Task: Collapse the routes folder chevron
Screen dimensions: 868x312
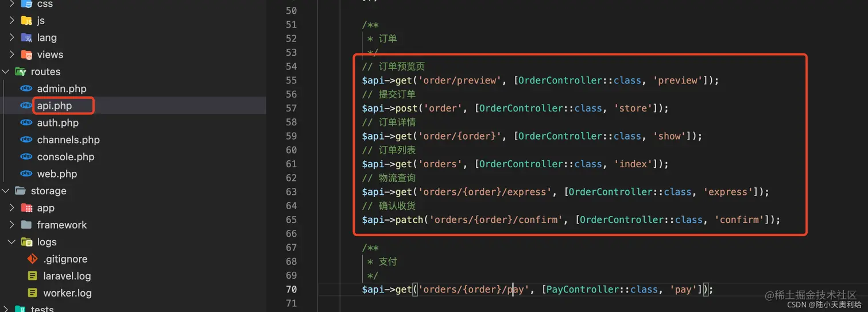Action: pos(5,72)
